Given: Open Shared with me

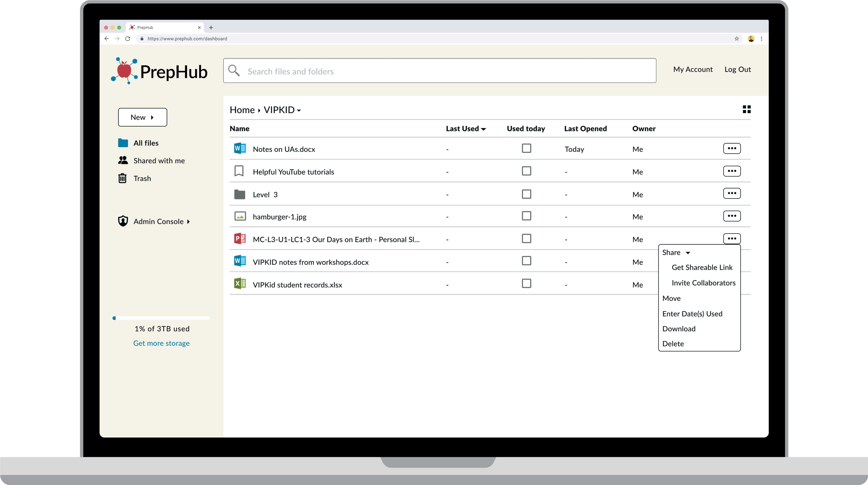Looking at the screenshot, I should (x=159, y=161).
